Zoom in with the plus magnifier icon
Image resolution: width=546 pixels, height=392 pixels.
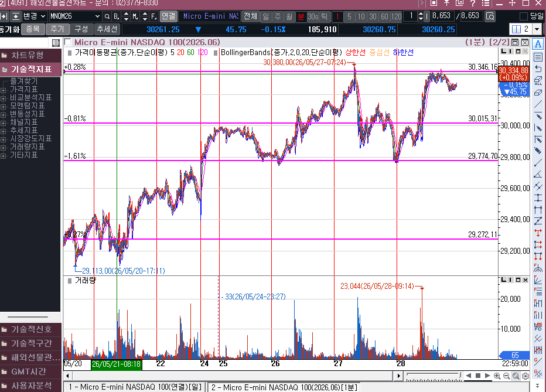pos(497,376)
